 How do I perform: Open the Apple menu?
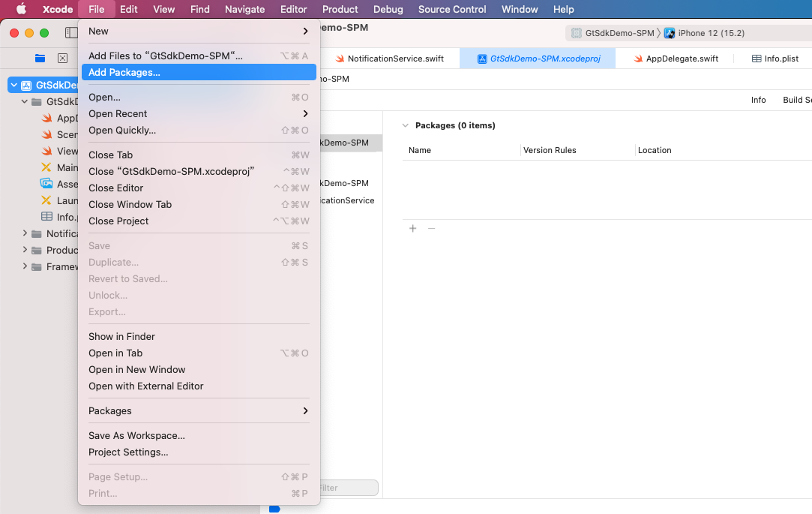(x=21, y=9)
